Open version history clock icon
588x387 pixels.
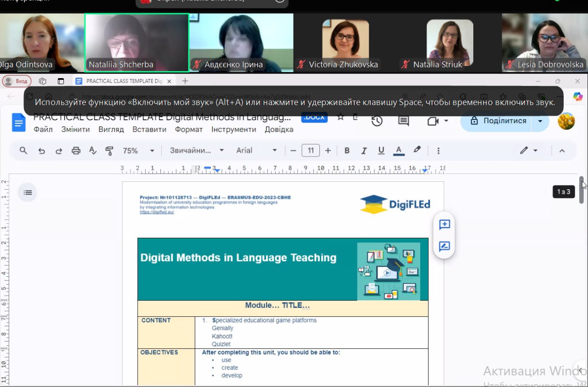point(377,121)
